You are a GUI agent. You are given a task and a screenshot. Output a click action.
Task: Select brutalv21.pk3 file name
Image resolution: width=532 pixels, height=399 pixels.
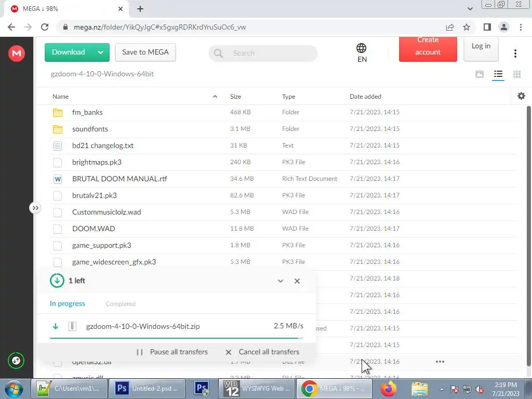click(x=95, y=195)
